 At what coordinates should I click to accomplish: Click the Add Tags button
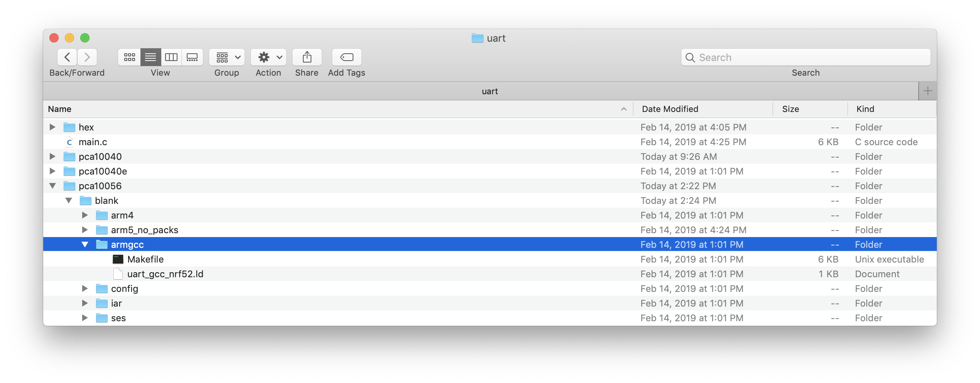click(346, 58)
